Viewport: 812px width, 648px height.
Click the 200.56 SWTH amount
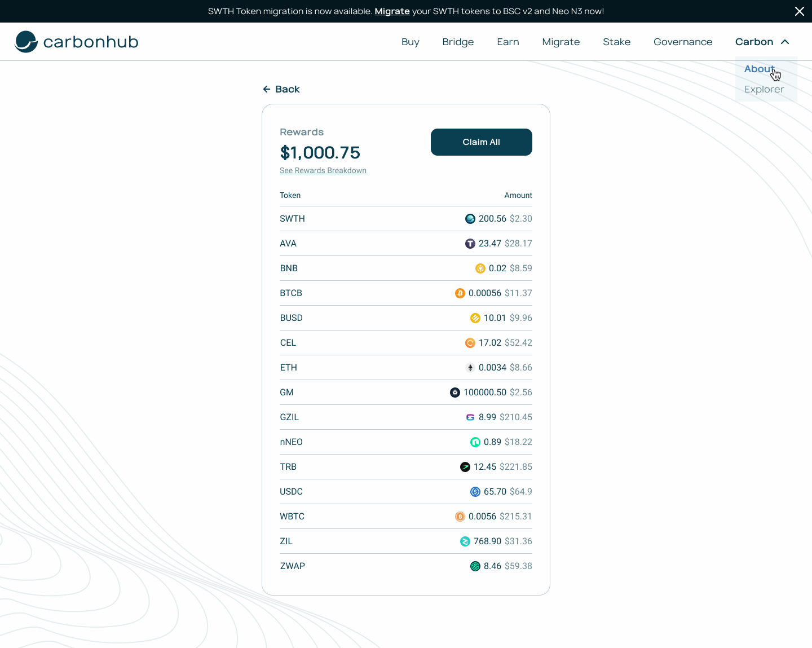coord(492,219)
